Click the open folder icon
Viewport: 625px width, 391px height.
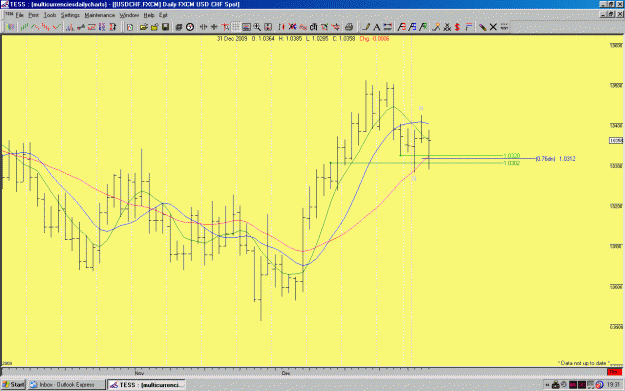144,27
